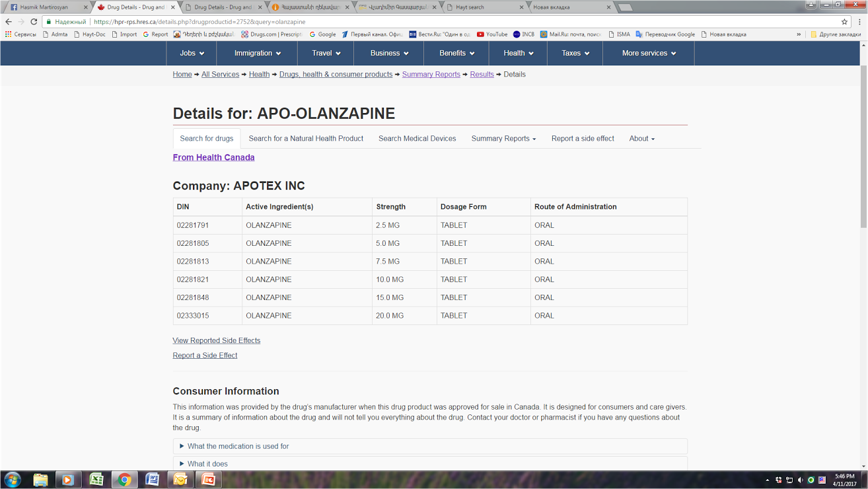Open the Apps (Сервисы) shortcut in bookmarks bar
The width and height of the screenshot is (868, 489).
(20, 34)
